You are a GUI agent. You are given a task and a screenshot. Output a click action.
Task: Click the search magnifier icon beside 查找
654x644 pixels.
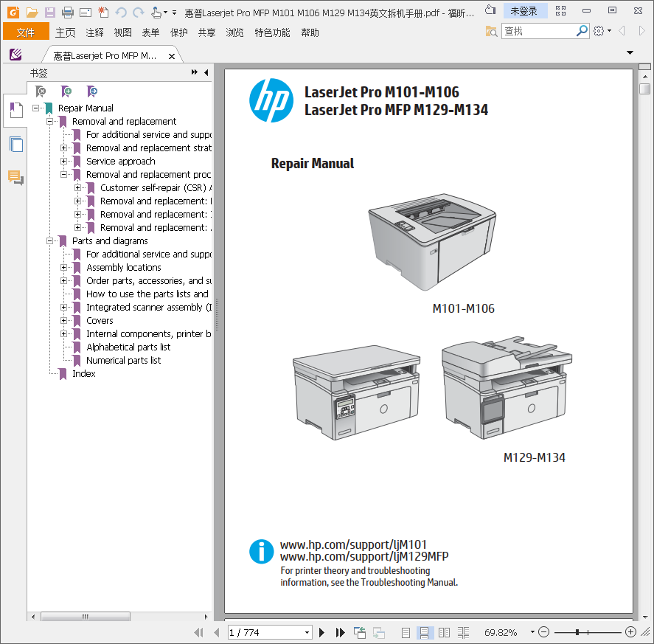[582, 31]
